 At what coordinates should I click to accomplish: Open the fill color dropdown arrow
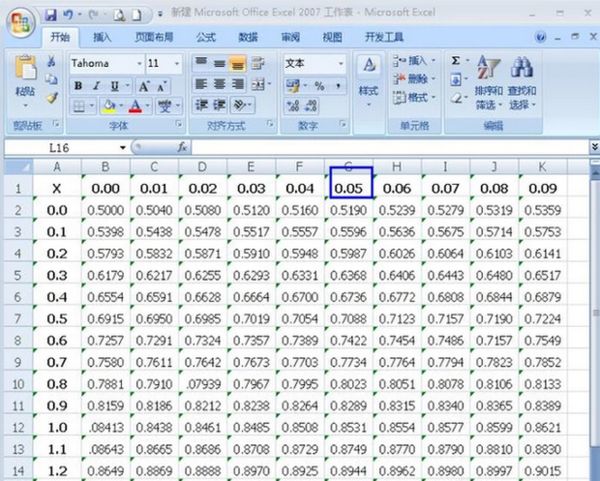(x=121, y=106)
